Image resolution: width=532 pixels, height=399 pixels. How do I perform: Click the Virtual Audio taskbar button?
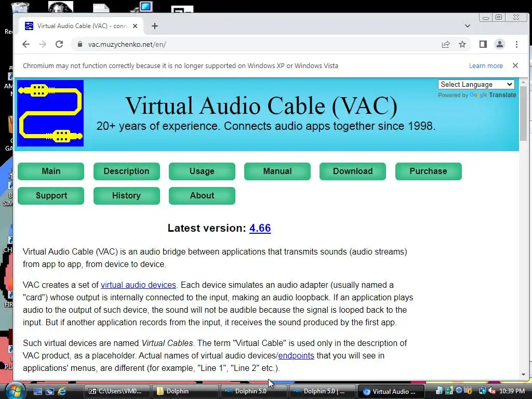tap(391, 391)
